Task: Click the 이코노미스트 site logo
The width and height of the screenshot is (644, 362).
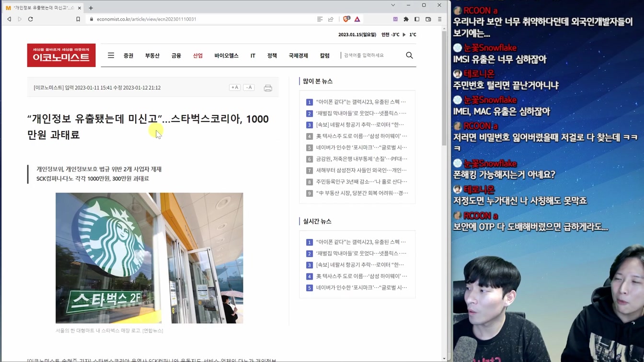Action: point(61,55)
